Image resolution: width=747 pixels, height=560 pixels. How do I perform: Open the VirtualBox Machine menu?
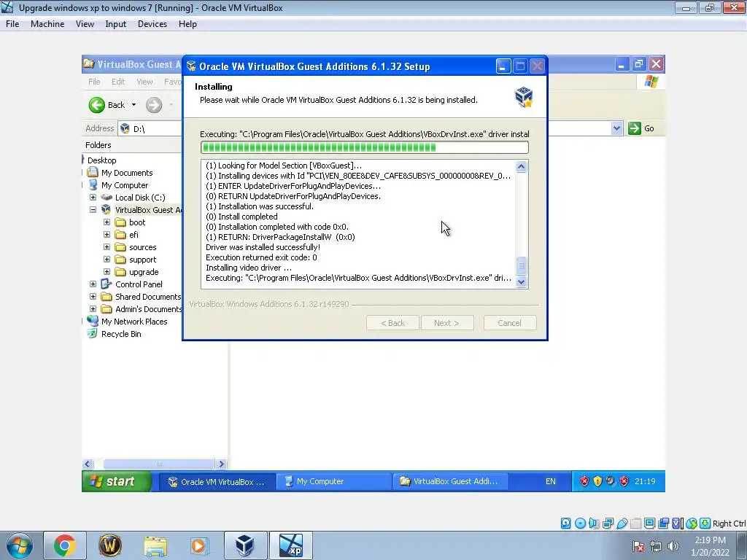click(x=47, y=24)
